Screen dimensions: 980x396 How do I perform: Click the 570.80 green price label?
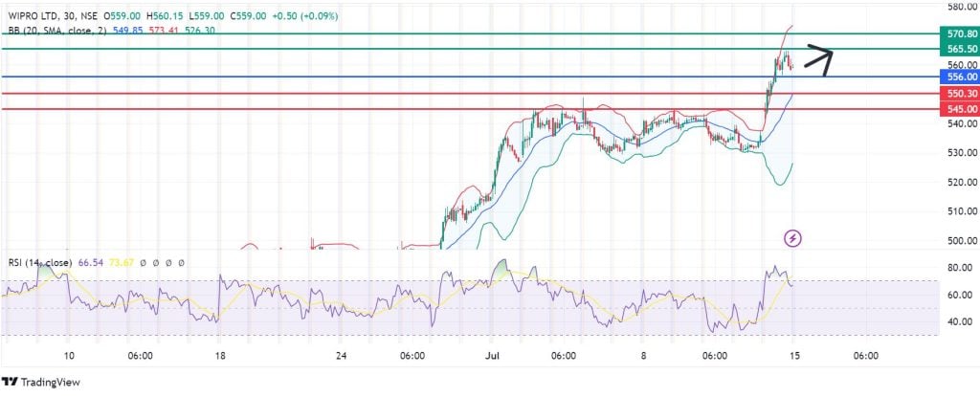pyautogui.click(x=962, y=34)
